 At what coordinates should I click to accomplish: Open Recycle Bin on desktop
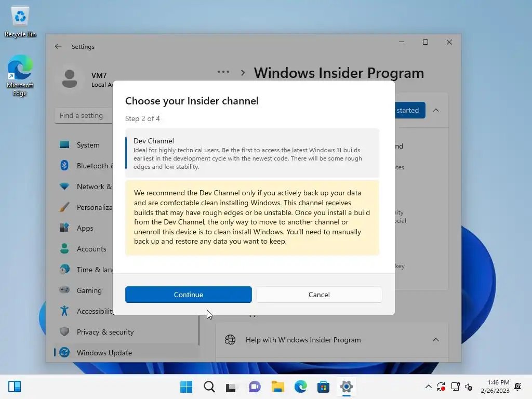click(x=20, y=22)
